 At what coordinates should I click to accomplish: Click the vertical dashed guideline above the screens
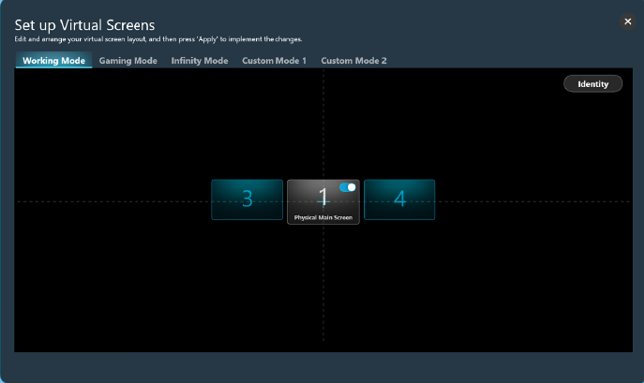[323, 124]
